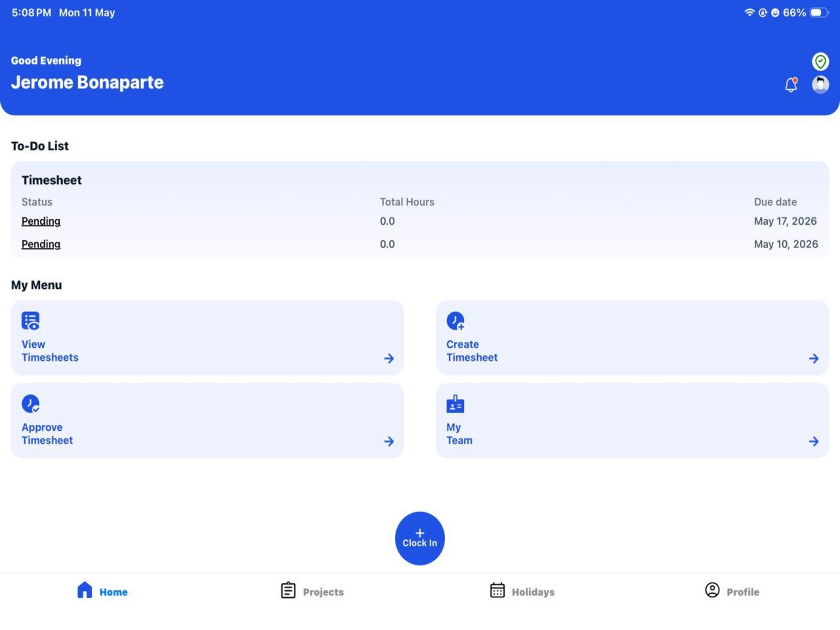Click the Jerome Bonaparte name
Image resolution: width=840 pixels, height=630 pixels.
coord(87,82)
